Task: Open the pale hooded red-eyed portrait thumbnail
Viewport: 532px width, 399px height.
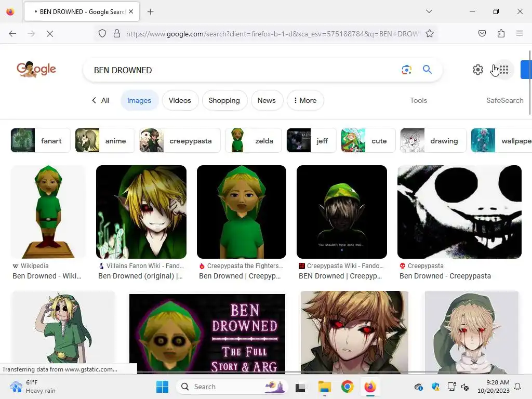Action: tap(472, 332)
